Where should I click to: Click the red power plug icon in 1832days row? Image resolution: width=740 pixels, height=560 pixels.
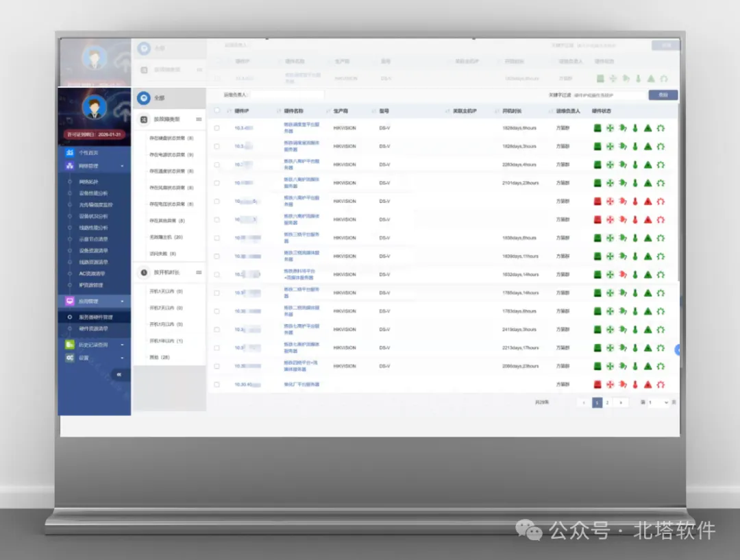[622, 275]
